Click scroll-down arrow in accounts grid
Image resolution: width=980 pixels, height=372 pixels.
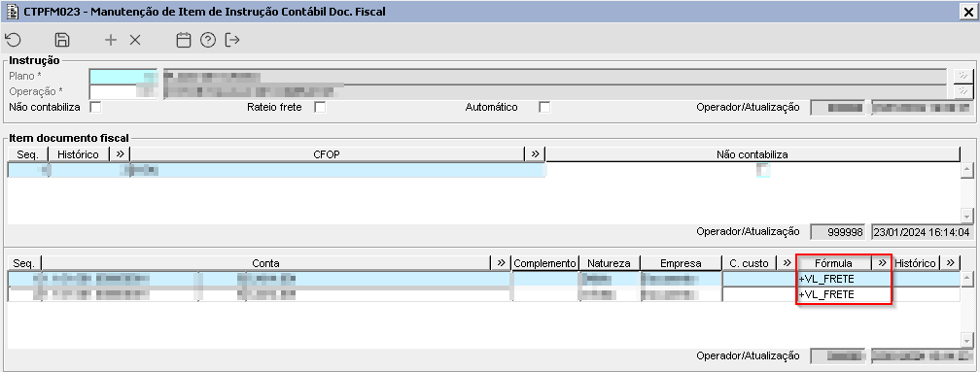click(x=966, y=340)
